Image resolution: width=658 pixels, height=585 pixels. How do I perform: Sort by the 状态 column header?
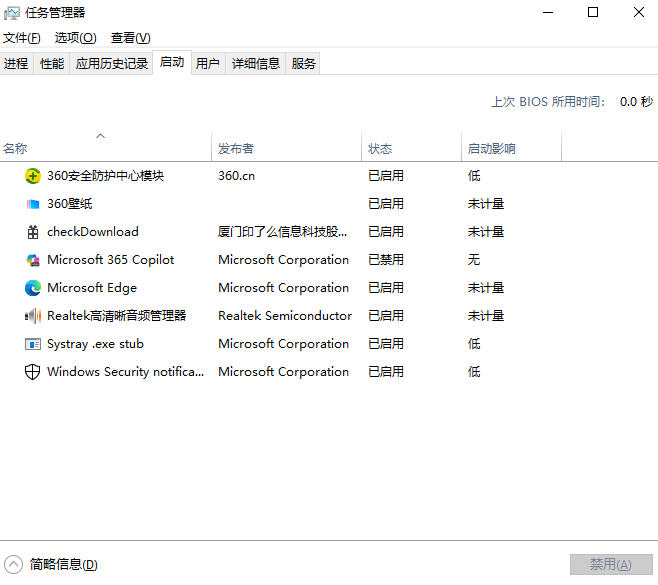coord(411,146)
